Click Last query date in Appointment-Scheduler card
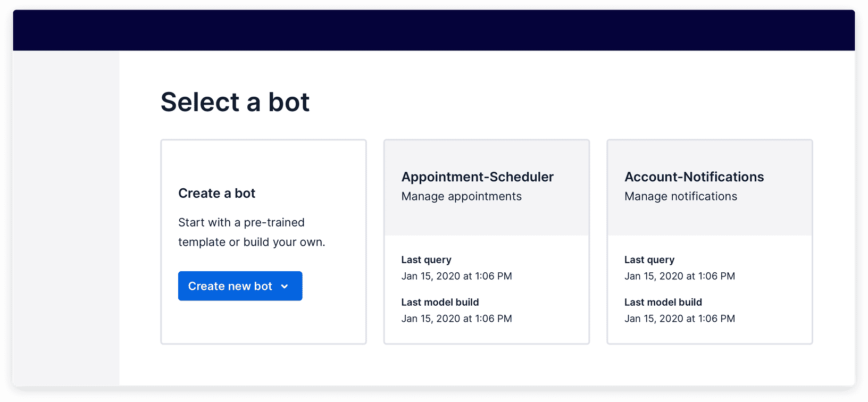868x402 pixels. pyautogui.click(x=456, y=277)
